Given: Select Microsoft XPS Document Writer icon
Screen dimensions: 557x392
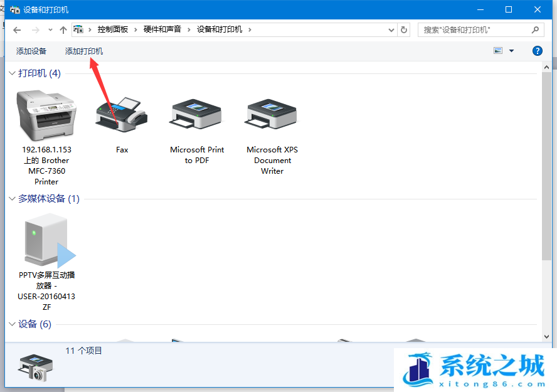Looking at the screenshot, I should 272,114.
